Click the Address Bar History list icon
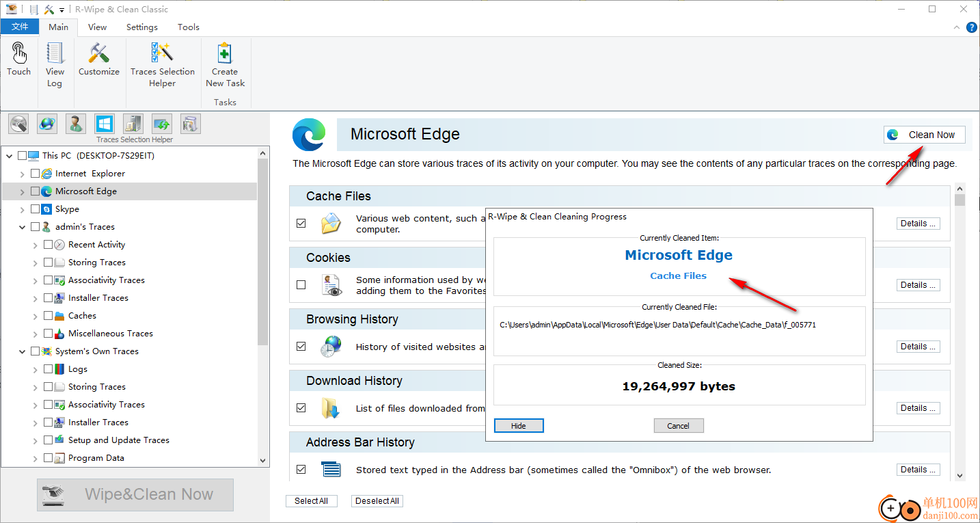Viewport: 980px width, 523px height. click(x=331, y=470)
